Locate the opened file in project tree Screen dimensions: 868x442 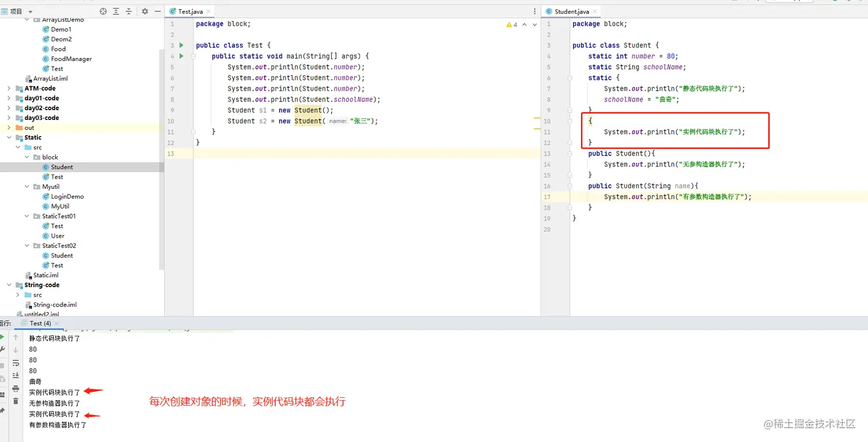(103, 11)
